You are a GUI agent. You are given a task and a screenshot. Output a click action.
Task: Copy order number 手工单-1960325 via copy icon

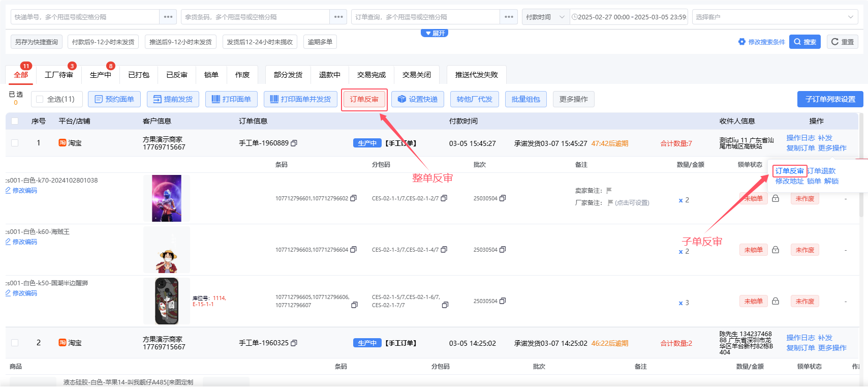(294, 343)
